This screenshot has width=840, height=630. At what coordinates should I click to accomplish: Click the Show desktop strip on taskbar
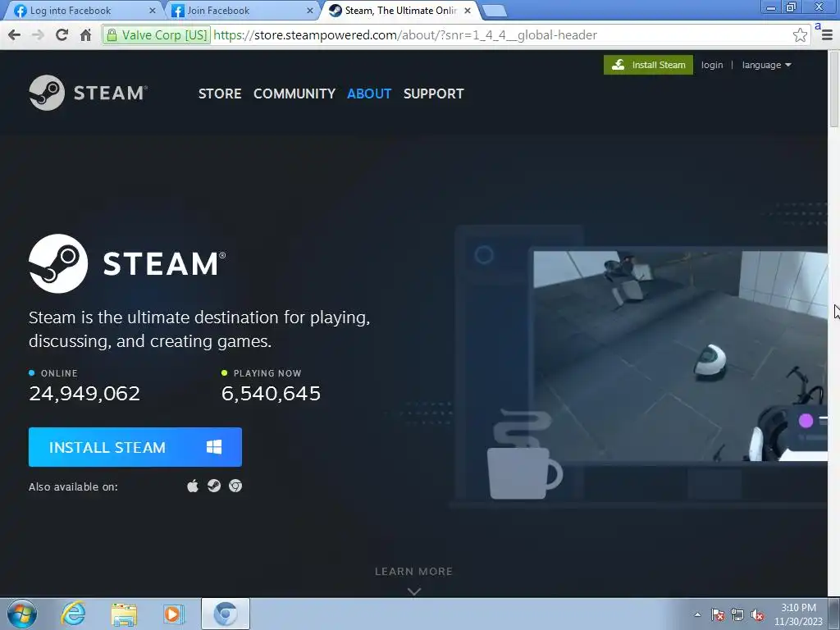pyautogui.click(x=834, y=614)
